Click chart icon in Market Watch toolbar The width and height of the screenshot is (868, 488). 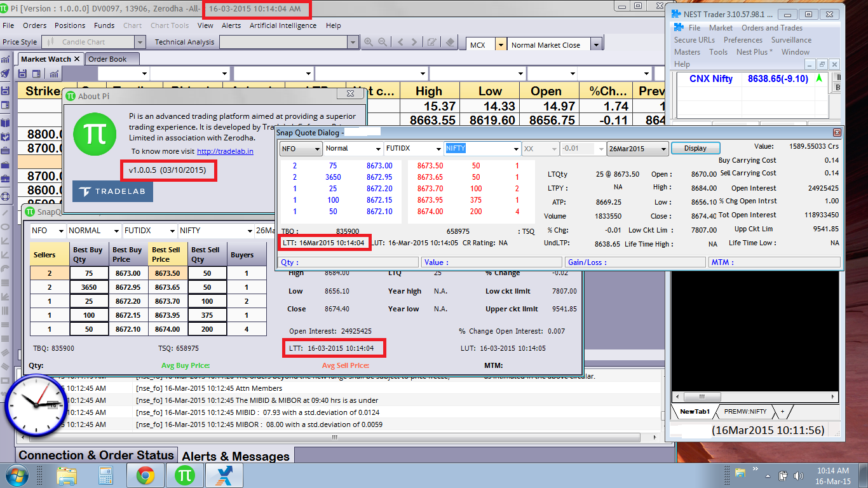[54, 74]
